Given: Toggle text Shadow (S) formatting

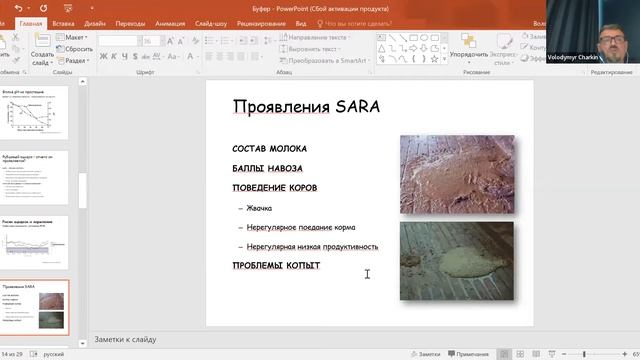Looking at the screenshot, I should [x=135, y=56].
